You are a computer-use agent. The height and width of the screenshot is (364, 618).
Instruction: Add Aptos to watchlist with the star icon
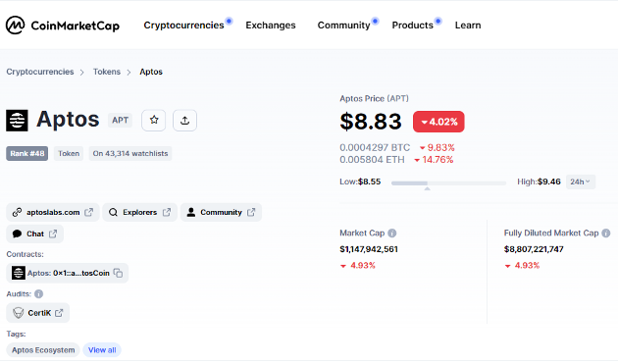tap(154, 120)
